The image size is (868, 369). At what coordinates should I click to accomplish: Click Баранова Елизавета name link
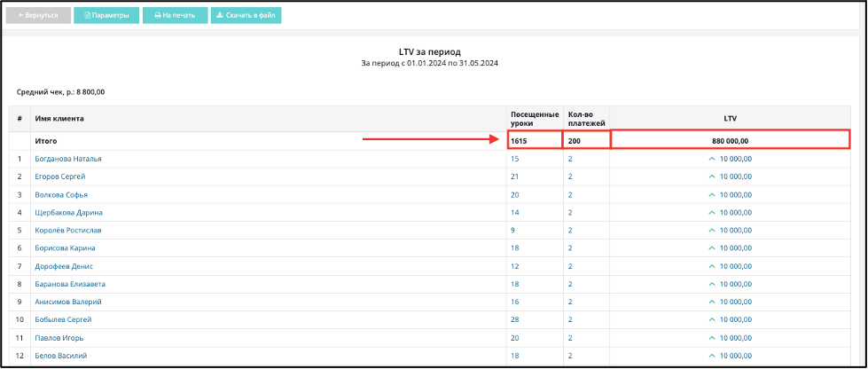coord(70,284)
